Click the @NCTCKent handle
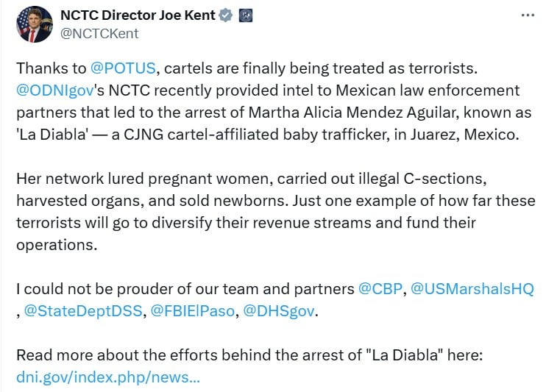 [99, 34]
